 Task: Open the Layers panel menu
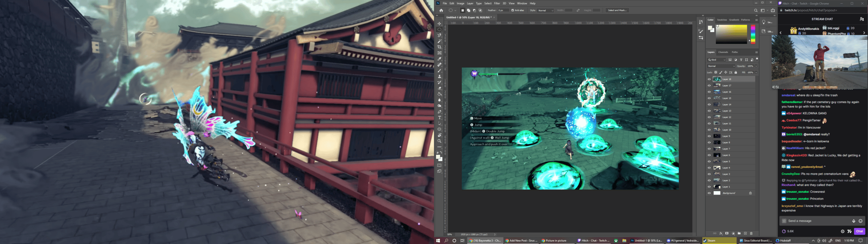click(756, 53)
